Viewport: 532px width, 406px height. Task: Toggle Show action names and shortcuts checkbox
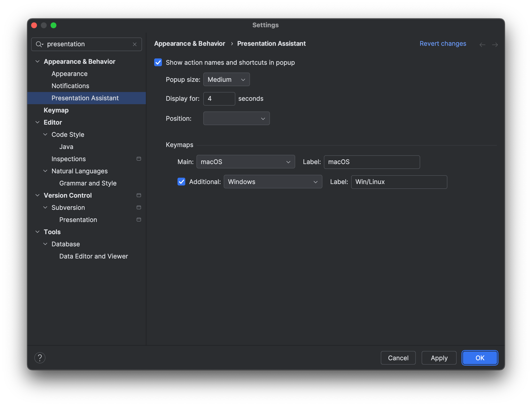(x=158, y=62)
